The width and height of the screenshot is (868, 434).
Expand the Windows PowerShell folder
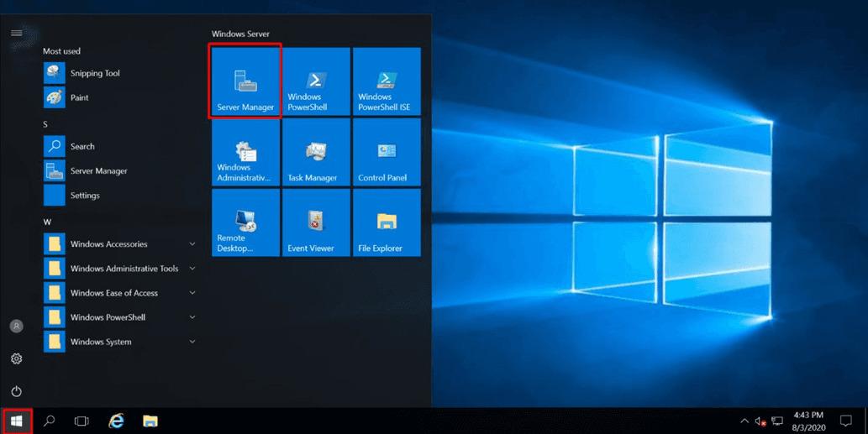coord(120,317)
